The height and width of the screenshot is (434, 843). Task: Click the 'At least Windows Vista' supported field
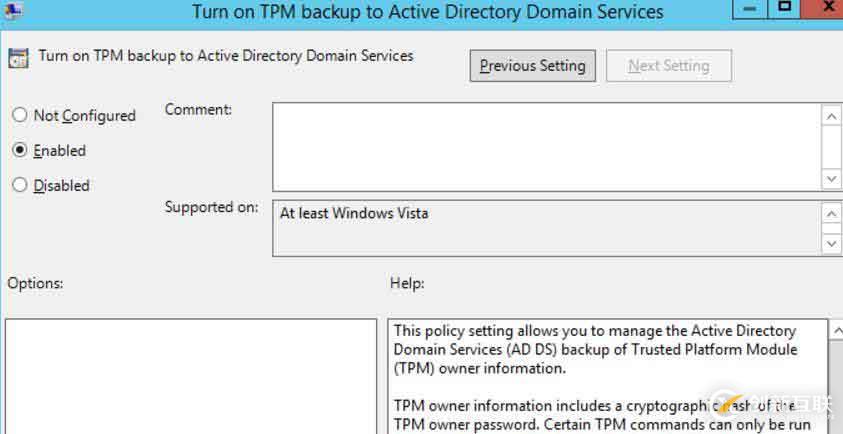[x=545, y=227]
